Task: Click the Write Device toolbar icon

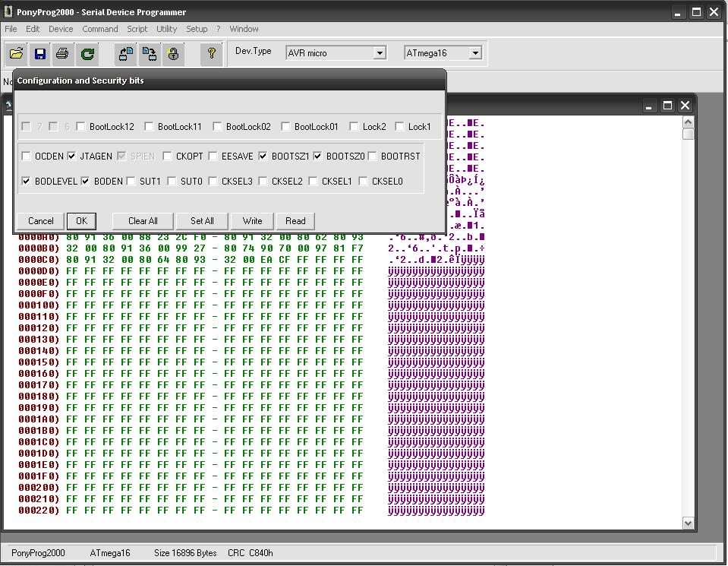Action: click(x=150, y=54)
